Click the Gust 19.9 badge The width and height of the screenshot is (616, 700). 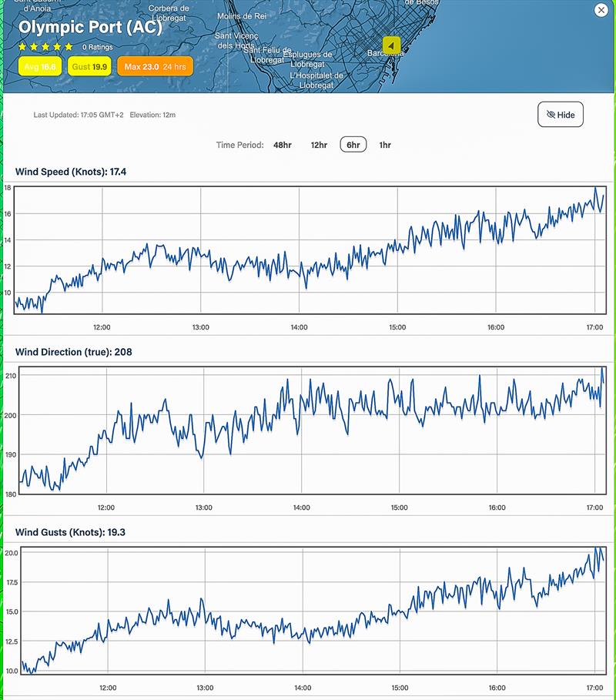point(89,66)
